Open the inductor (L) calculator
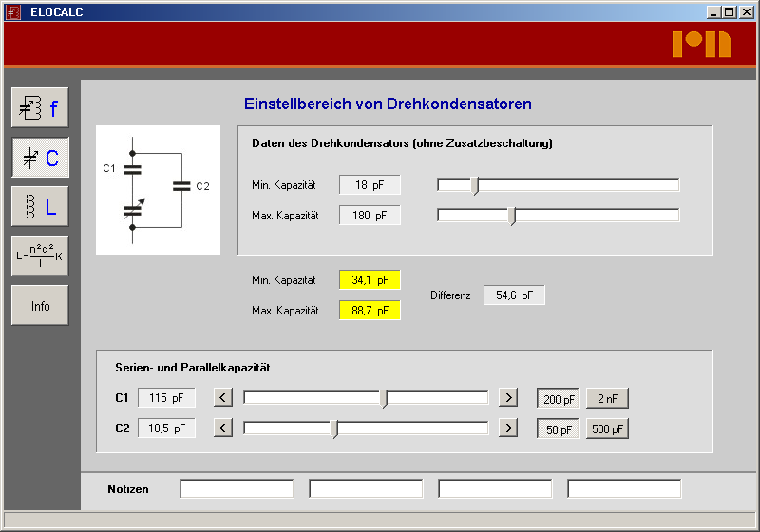Image resolution: width=760 pixels, height=532 pixels. (40, 206)
